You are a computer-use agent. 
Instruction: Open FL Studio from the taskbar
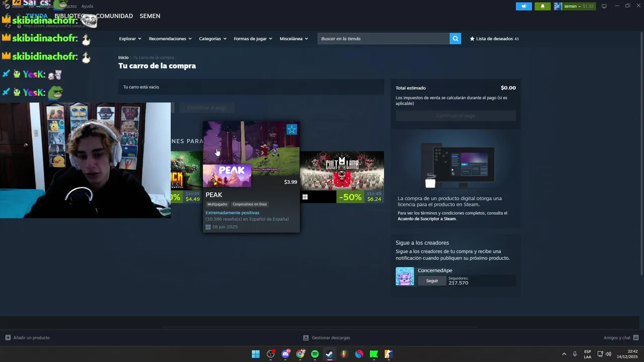point(344,354)
